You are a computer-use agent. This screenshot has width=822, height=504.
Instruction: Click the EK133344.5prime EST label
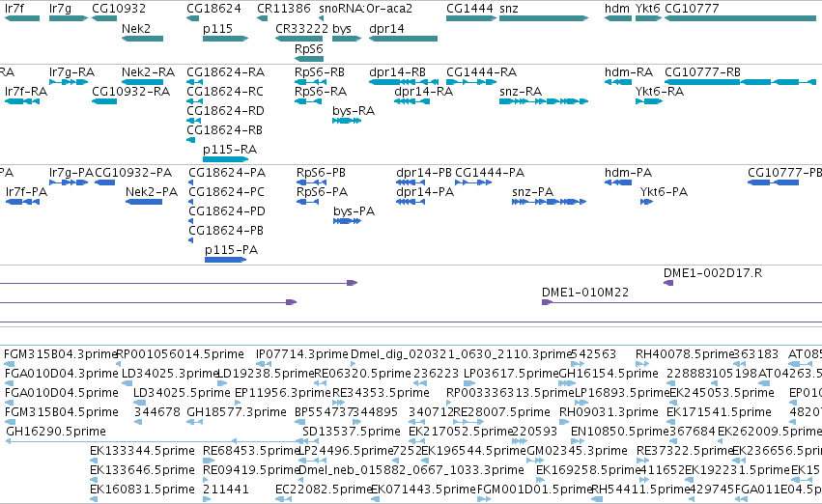pos(142,451)
